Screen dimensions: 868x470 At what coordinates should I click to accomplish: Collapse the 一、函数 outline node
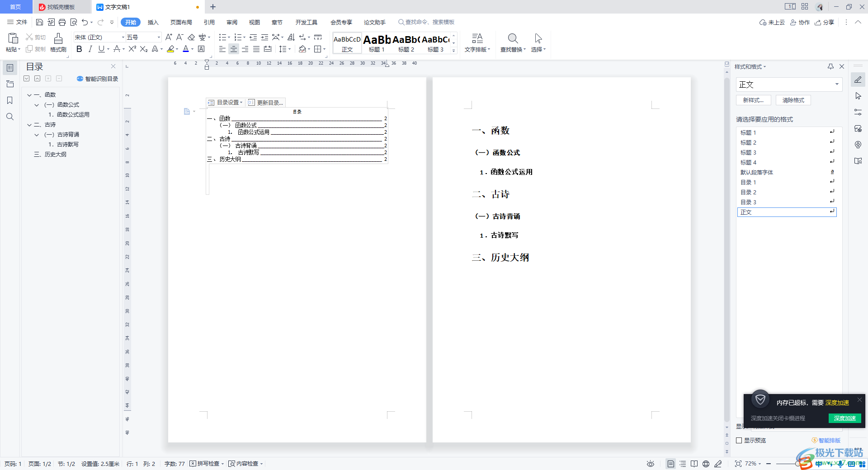pos(29,95)
